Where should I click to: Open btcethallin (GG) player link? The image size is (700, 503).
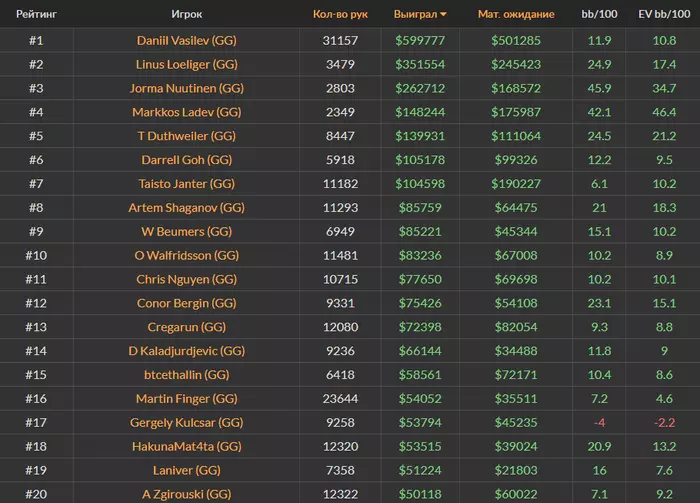click(x=187, y=375)
